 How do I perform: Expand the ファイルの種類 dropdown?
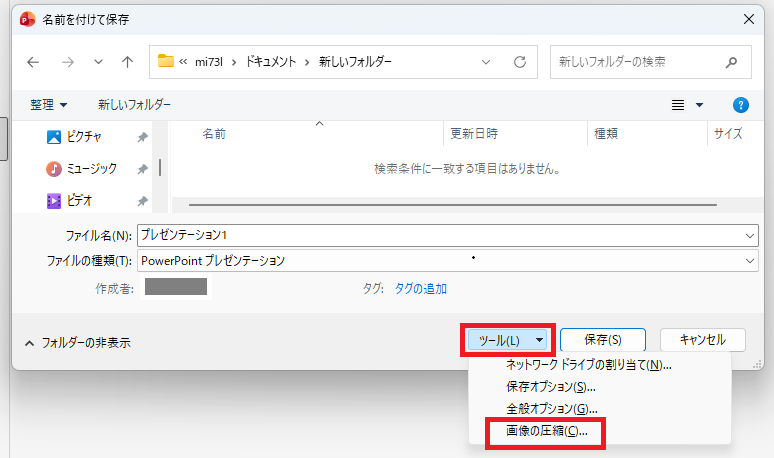[x=750, y=261]
